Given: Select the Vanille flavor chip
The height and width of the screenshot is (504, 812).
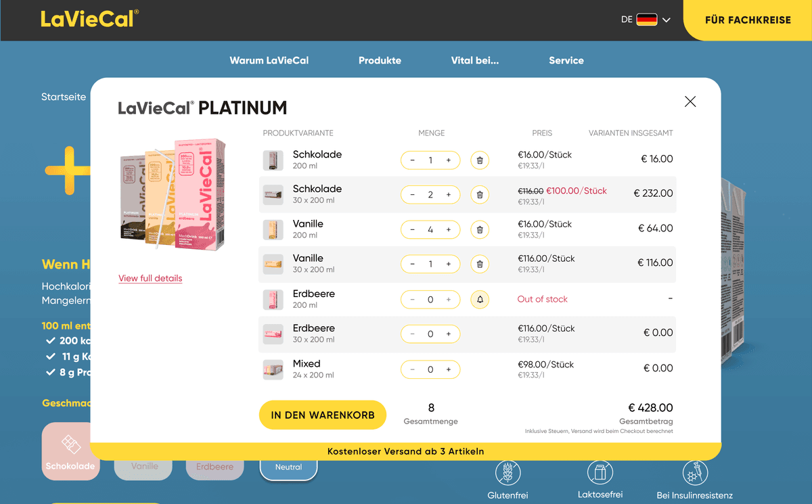Looking at the screenshot, I should point(143,466).
